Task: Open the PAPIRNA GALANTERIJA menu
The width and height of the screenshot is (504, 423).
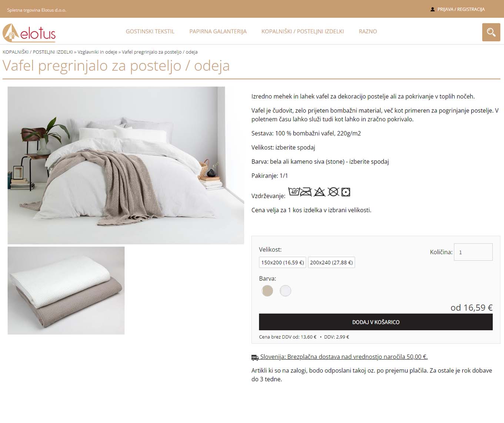Action: pyautogui.click(x=218, y=31)
